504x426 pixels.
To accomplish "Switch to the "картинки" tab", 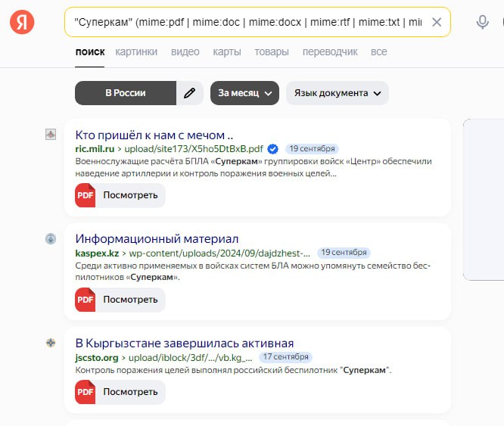I will pos(136,51).
